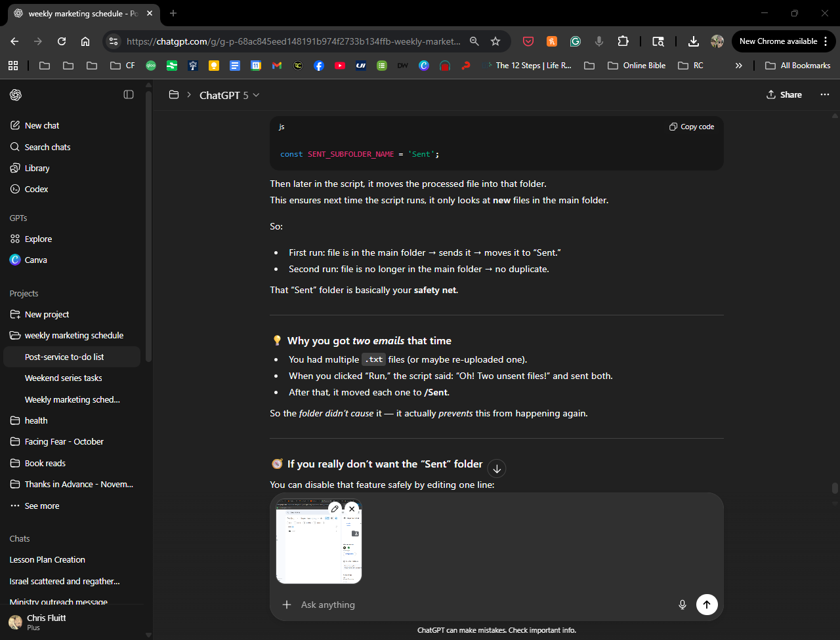Expand See more projects
The height and width of the screenshot is (640, 840).
42,506
